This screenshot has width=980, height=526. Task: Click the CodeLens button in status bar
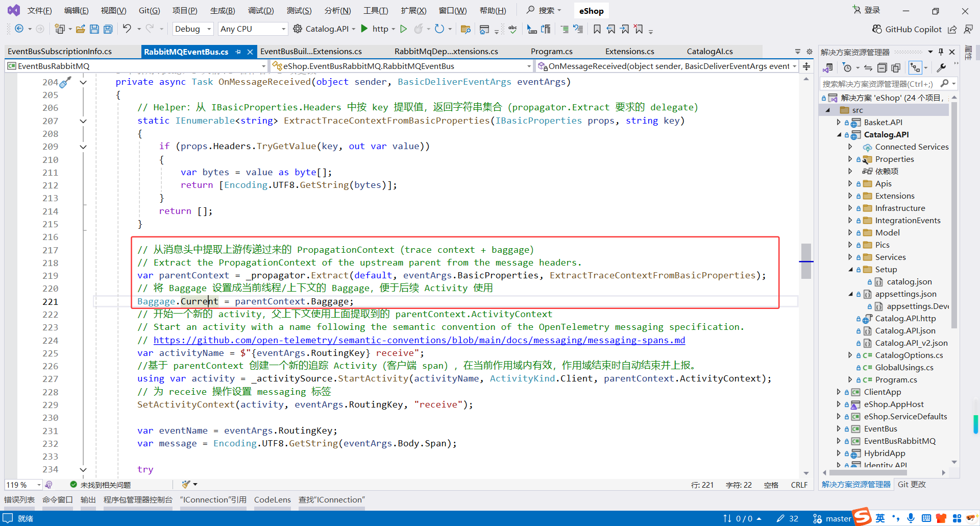click(x=272, y=500)
